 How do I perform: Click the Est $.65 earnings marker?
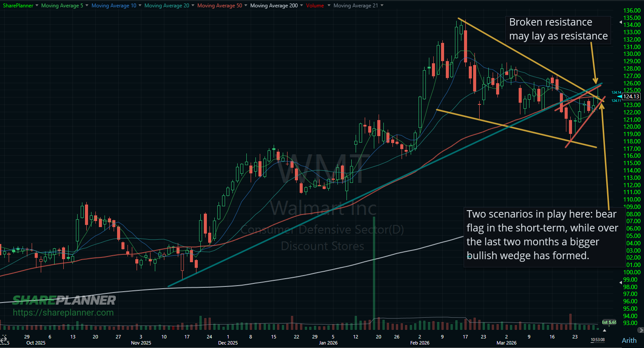609,322
